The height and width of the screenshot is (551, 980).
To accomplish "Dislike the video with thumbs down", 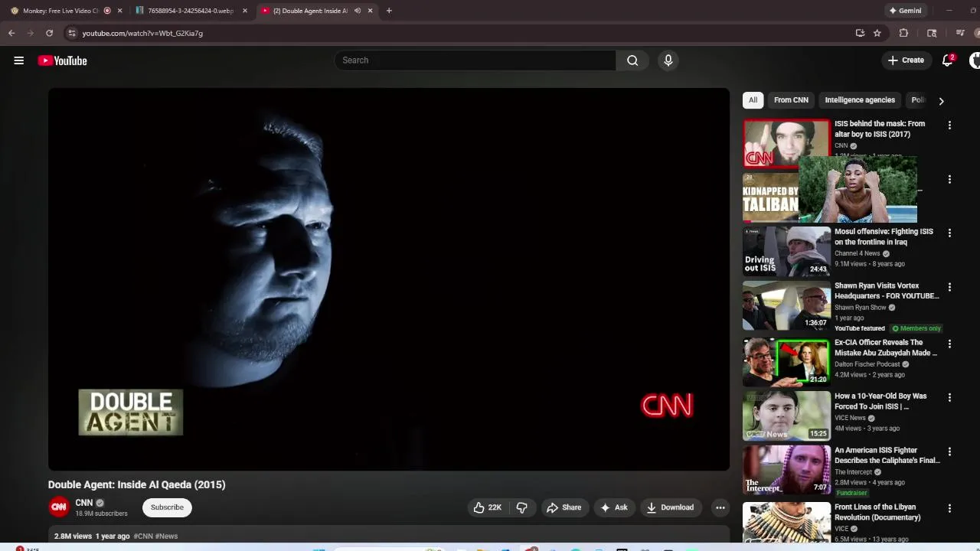I will (x=522, y=507).
